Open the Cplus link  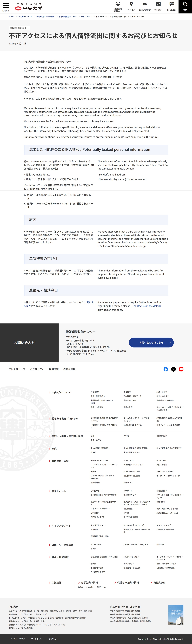coord(80,587)
